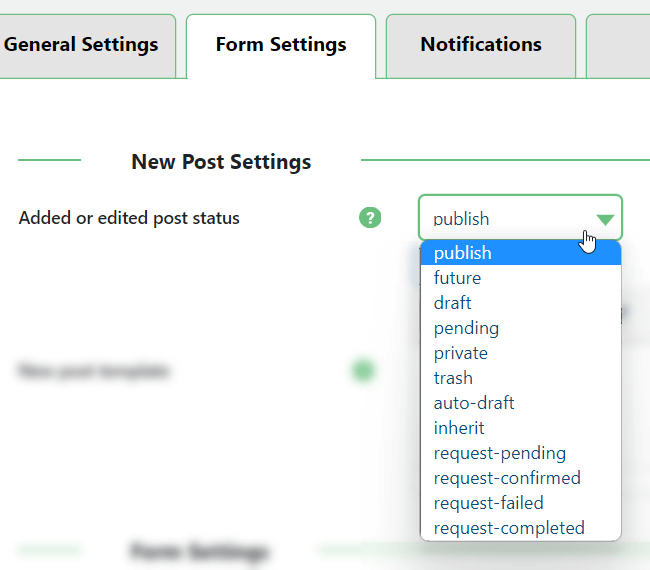The width and height of the screenshot is (650, 570).
Task: Click the partially visible tab after Notifications
Action: coord(620,45)
